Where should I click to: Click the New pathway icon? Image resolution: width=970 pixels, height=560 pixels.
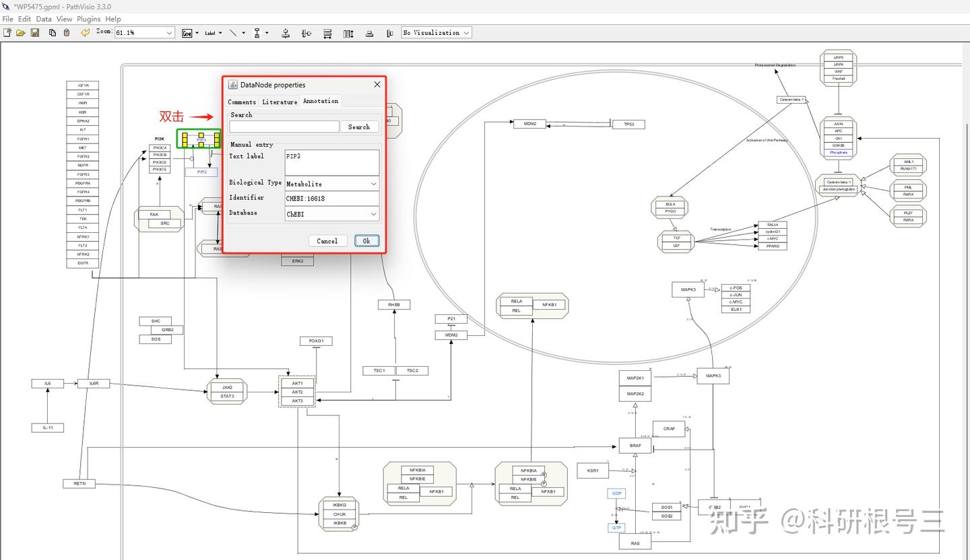[7, 32]
